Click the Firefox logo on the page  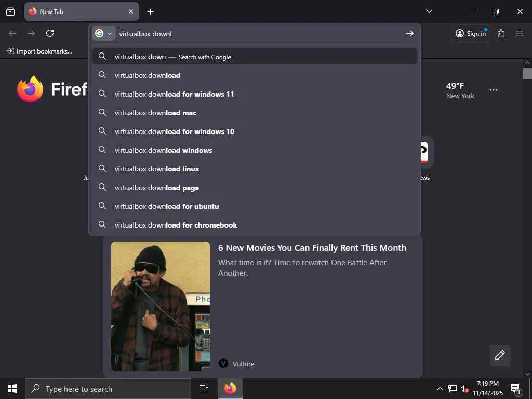tap(30, 89)
